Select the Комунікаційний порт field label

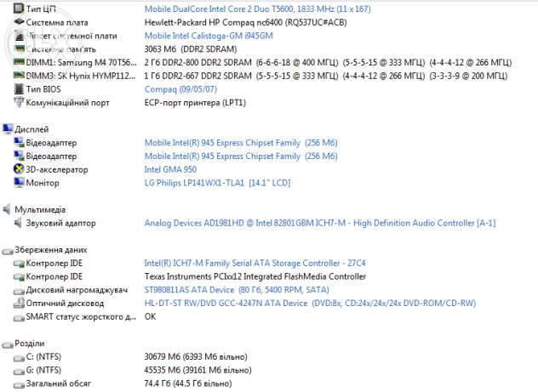(67, 102)
